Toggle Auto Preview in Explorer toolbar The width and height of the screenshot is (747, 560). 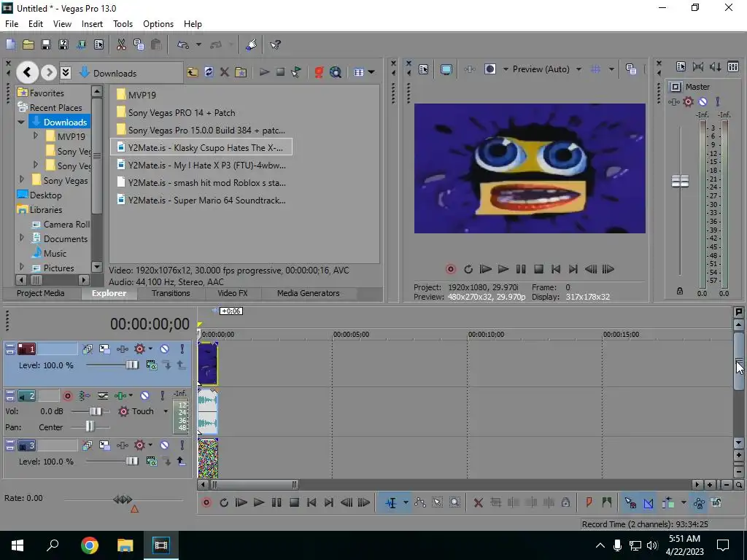pos(296,72)
